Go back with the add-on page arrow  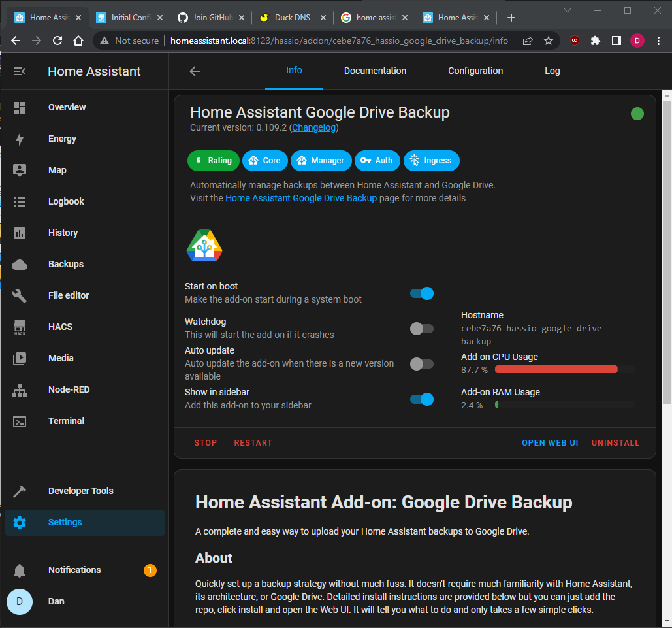195,71
